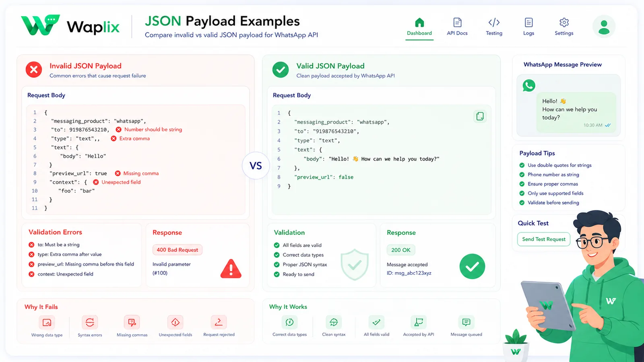644x362 pixels.
Task: Click the 'Message accepted' response text
Action: [407, 265]
